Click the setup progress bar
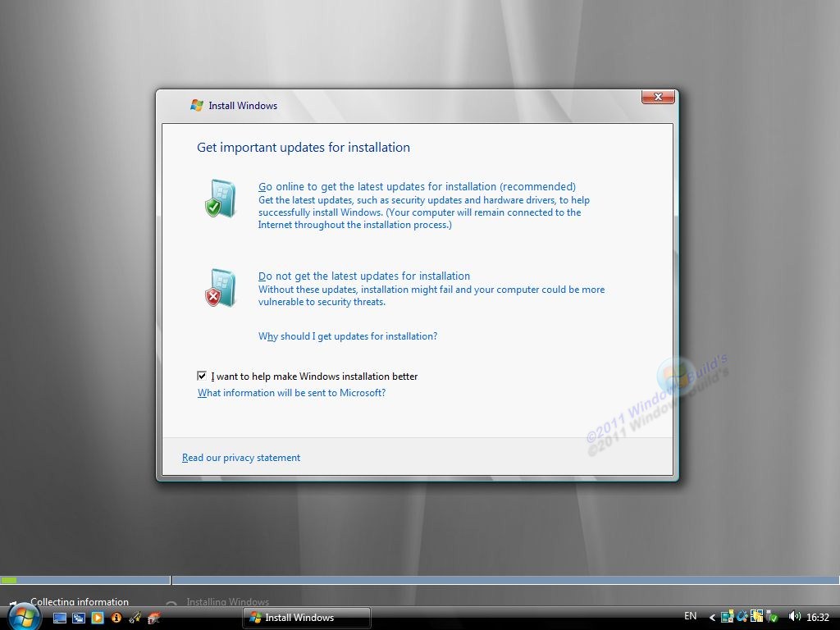This screenshot has height=630, width=840. coord(419,580)
